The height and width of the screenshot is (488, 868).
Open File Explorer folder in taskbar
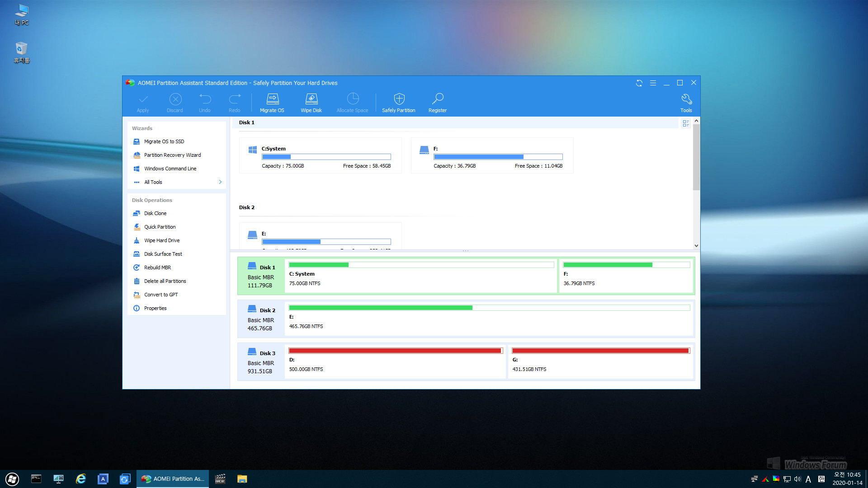[242, 479]
